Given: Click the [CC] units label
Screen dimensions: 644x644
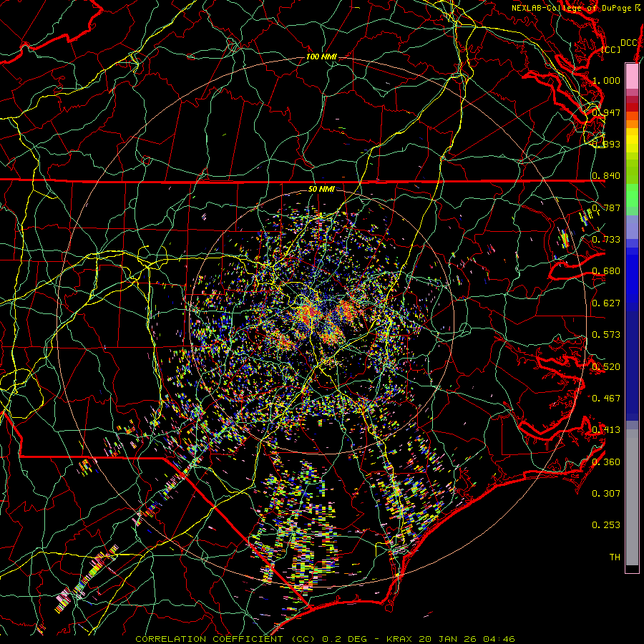Looking at the screenshot, I should click(611, 49).
